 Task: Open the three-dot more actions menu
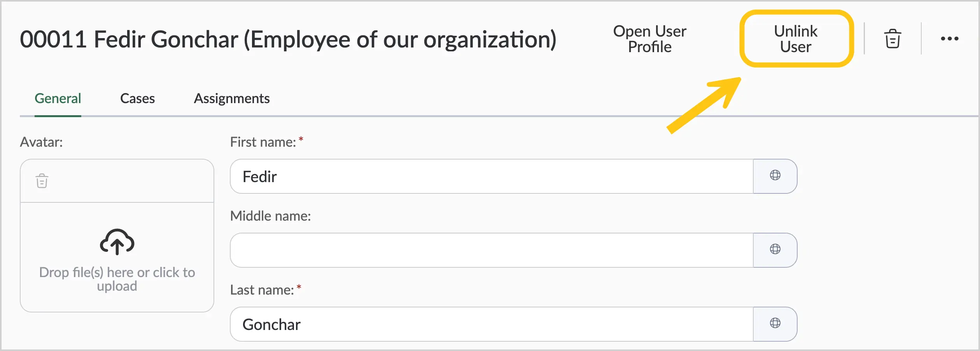tap(950, 39)
